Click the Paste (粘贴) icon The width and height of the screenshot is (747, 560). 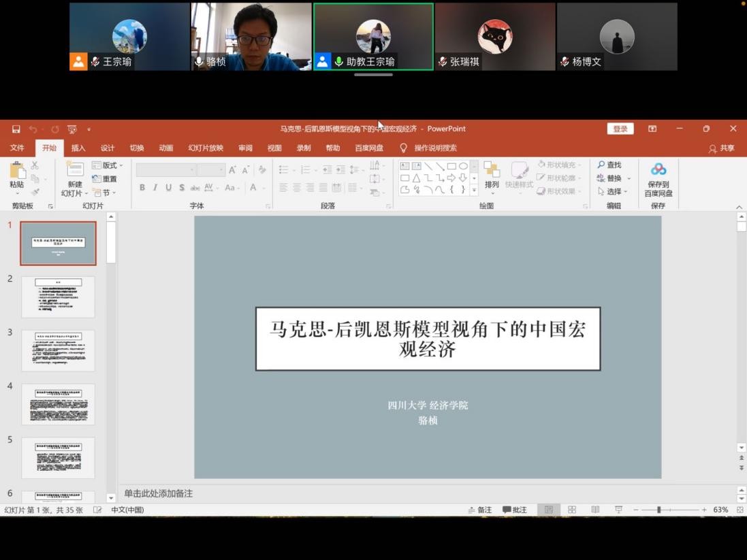(x=17, y=171)
